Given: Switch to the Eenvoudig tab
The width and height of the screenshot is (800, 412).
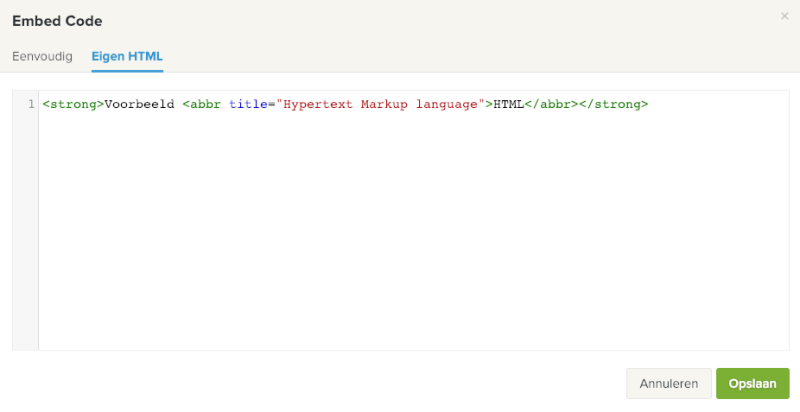Looking at the screenshot, I should 42,56.
